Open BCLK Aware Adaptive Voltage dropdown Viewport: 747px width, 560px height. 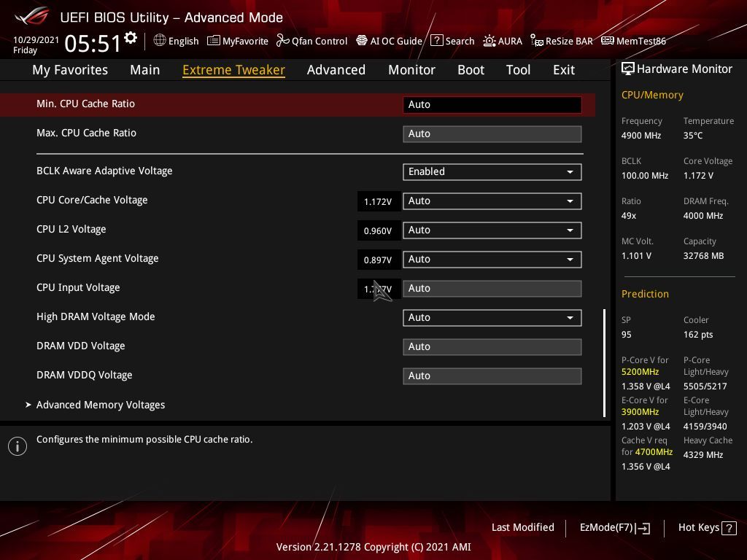(492, 172)
